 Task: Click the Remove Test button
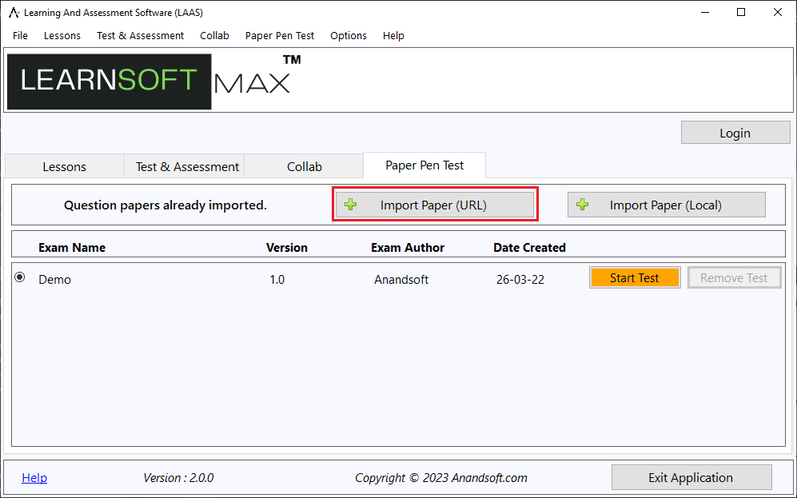click(733, 278)
